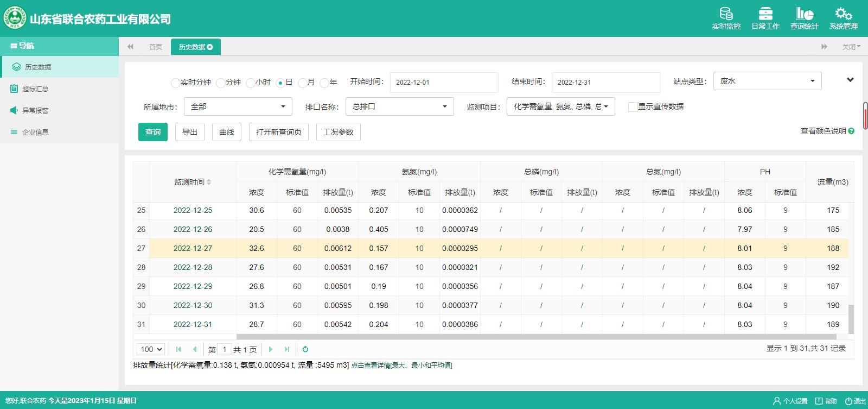Viewport: 868px width, 409px height.
Task: Click 退出 logout power icon
Action: (x=848, y=401)
